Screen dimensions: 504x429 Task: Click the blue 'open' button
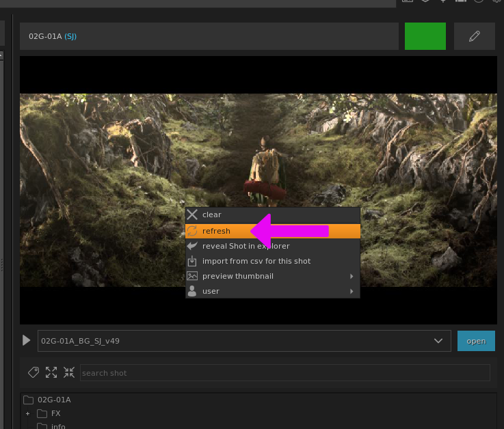476,341
